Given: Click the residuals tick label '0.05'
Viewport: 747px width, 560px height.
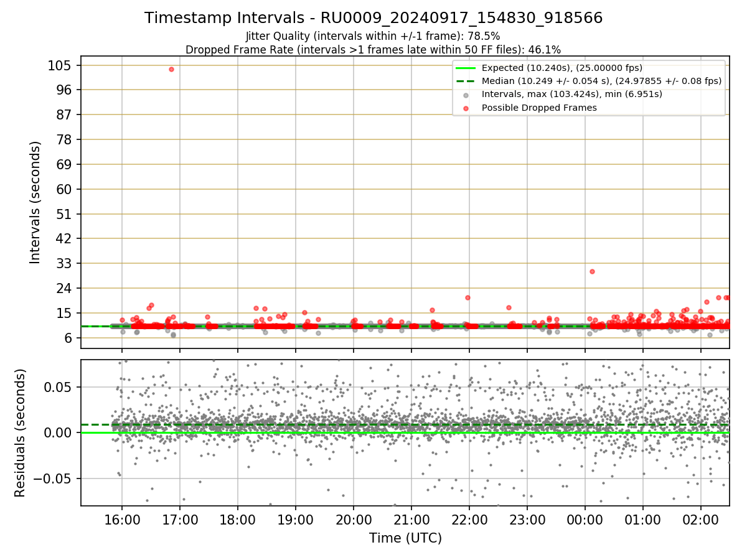Looking at the screenshot, I should point(58,386).
